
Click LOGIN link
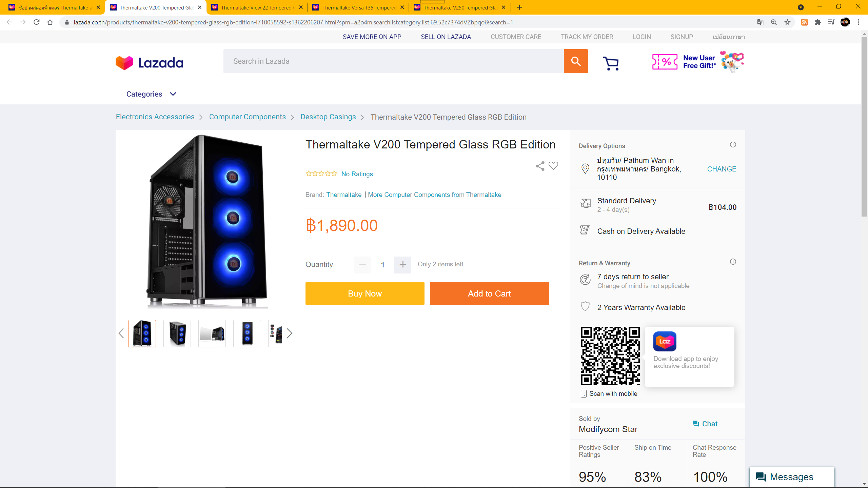tap(642, 37)
